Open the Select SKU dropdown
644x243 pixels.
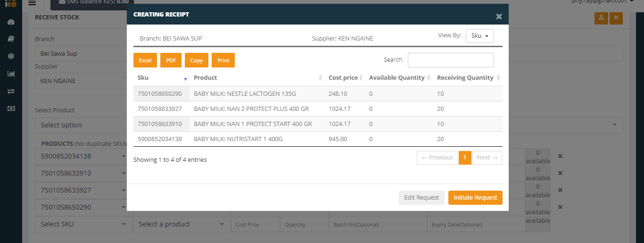point(84,224)
